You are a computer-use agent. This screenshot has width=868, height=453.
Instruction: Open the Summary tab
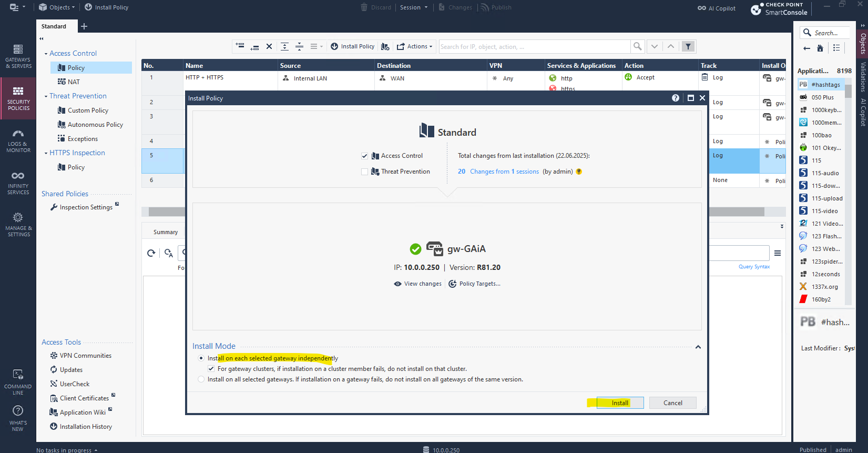166,232
